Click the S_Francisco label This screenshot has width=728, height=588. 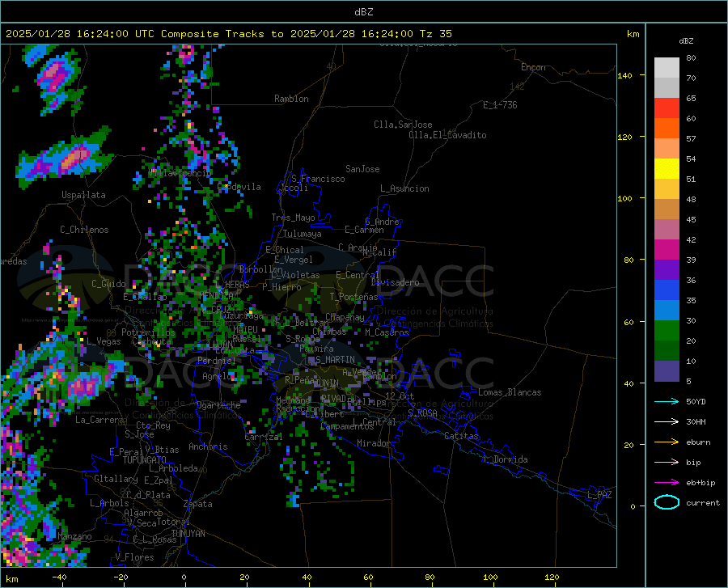pos(318,179)
